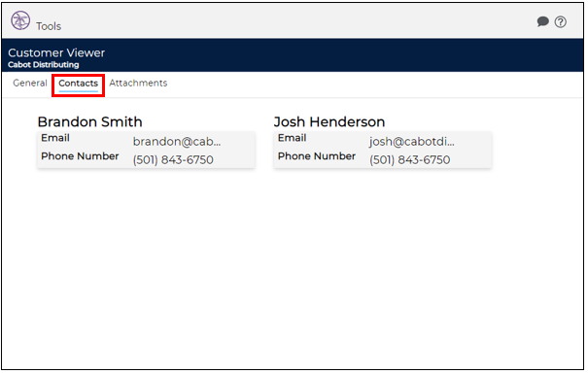Select the Contacts tab
This screenshot has width=588, height=374.
click(x=78, y=84)
